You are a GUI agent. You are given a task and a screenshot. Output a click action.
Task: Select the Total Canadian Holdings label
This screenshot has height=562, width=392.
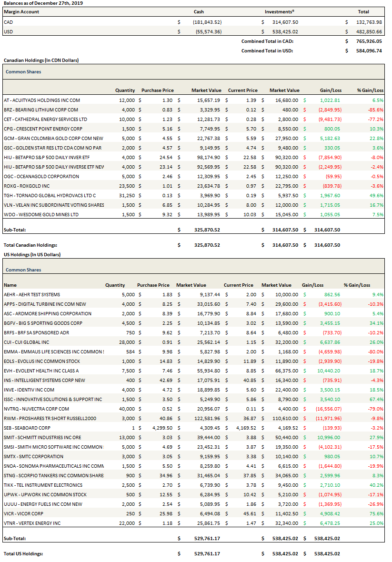[33, 245]
